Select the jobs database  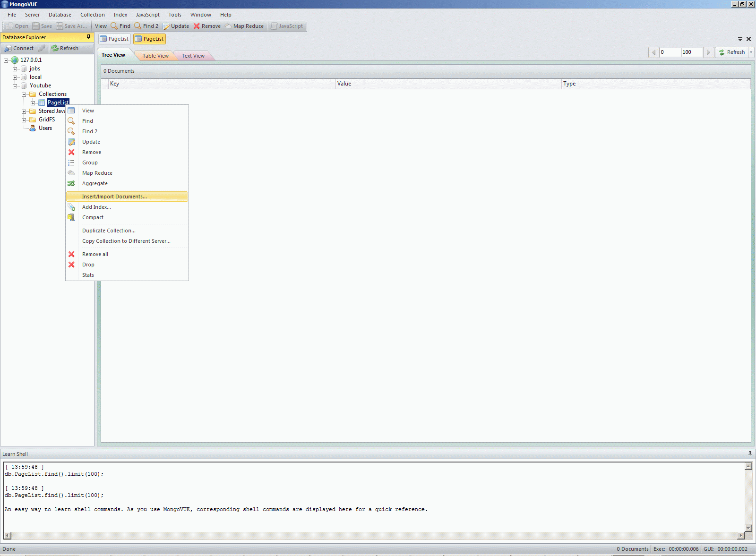(35, 68)
